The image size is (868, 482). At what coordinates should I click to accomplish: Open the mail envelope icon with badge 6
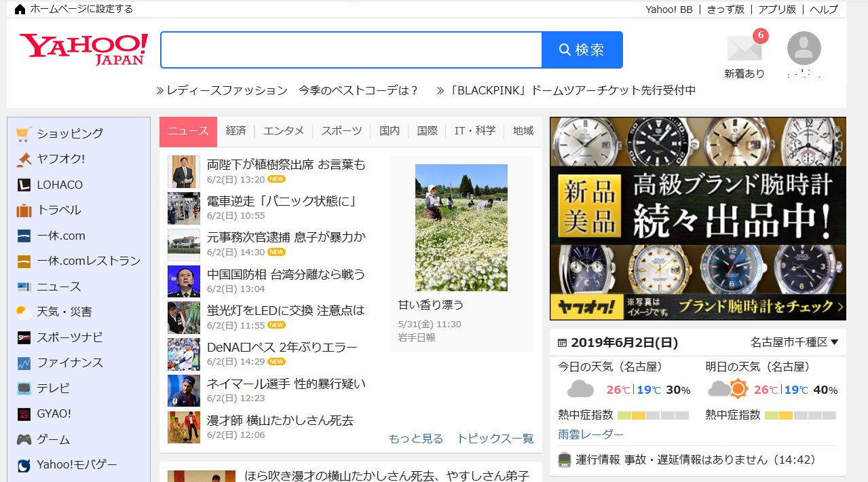[744, 48]
